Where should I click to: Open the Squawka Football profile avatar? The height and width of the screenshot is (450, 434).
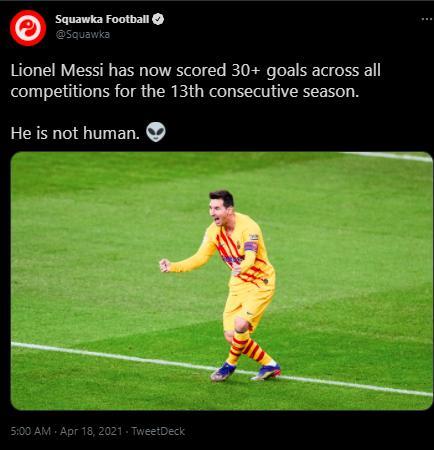tap(28, 28)
